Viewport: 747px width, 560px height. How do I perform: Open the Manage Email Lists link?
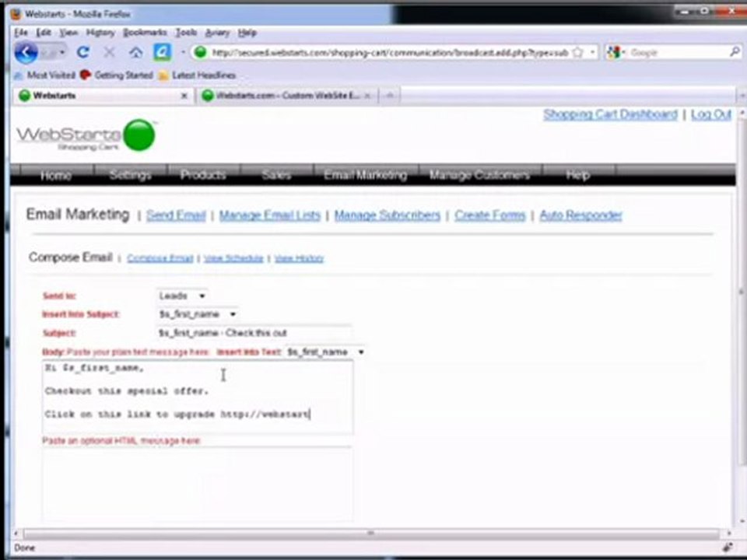tap(270, 215)
